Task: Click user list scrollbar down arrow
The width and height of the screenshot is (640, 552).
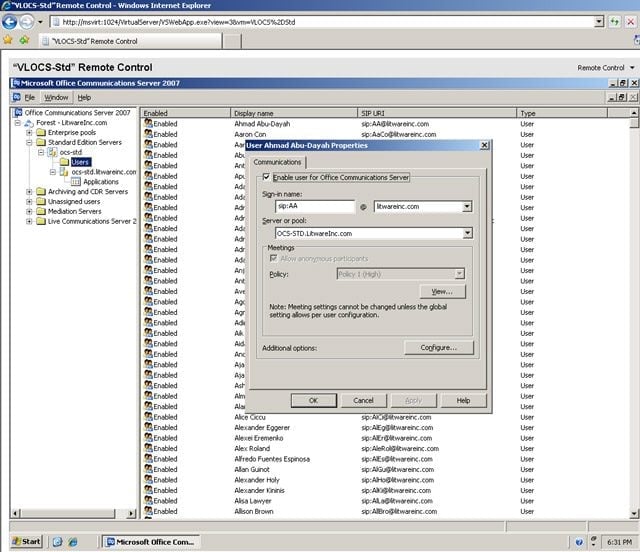Action: coord(634,514)
